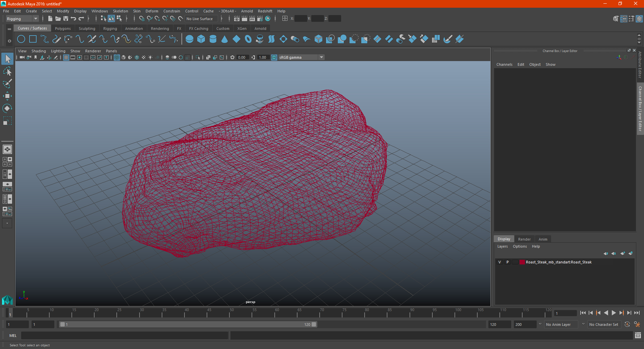Toggle the viewport grid display button
The width and height of the screenshot is (644, 349).
click(66, 57)
